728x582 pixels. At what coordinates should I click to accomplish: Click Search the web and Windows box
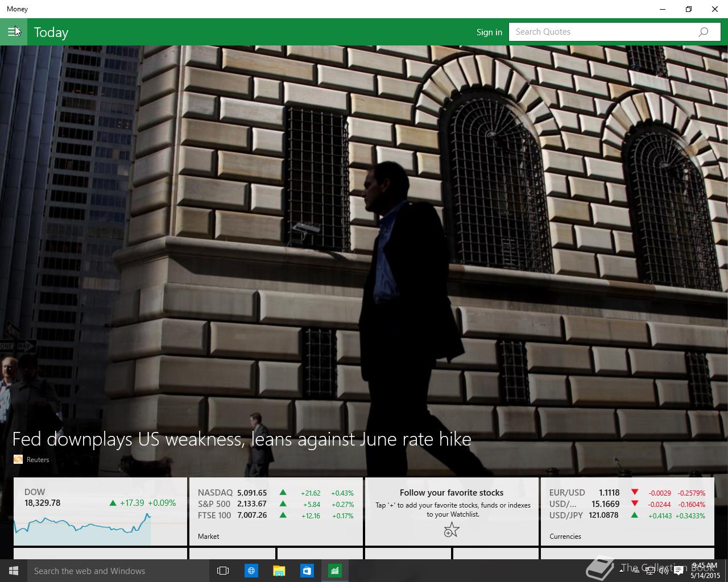[117, 571]
